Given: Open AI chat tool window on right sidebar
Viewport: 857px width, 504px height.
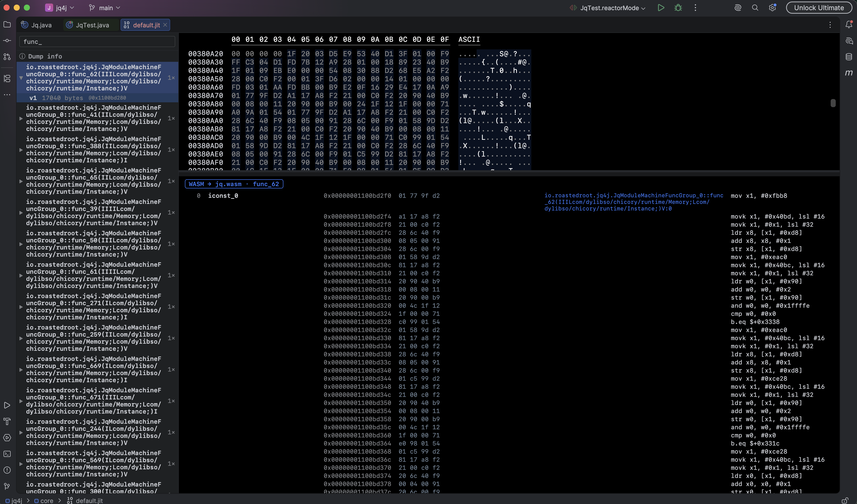Looking at the screenshot, I should point(849,41).
